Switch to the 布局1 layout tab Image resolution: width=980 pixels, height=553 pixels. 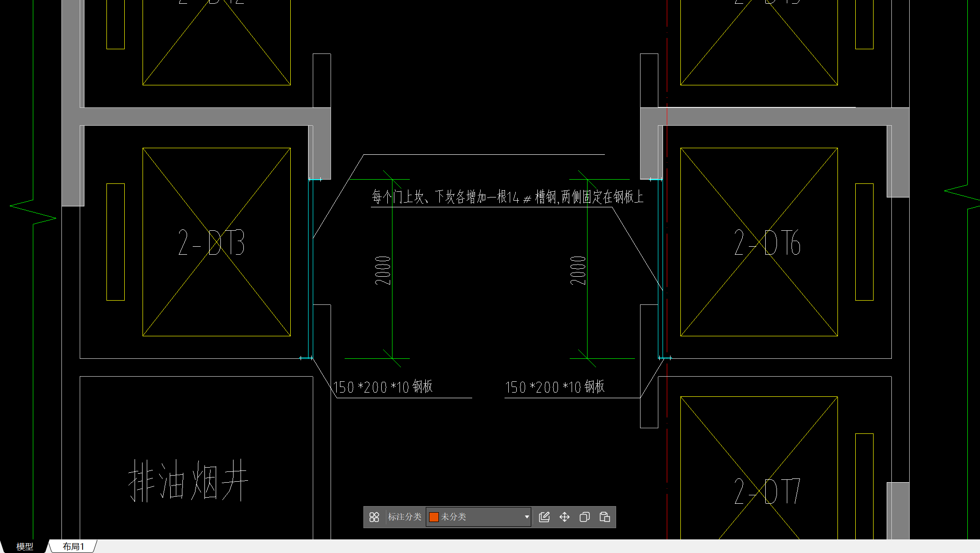73,546
